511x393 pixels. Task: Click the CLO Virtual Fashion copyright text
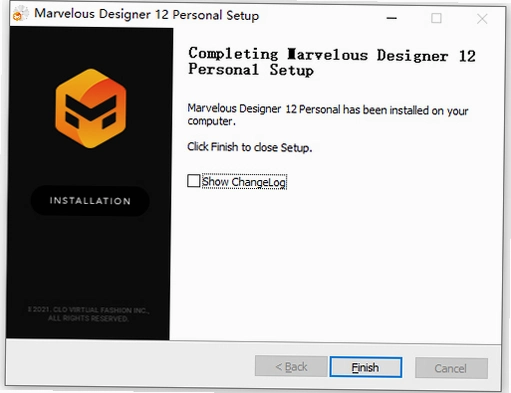click(89, 310)
